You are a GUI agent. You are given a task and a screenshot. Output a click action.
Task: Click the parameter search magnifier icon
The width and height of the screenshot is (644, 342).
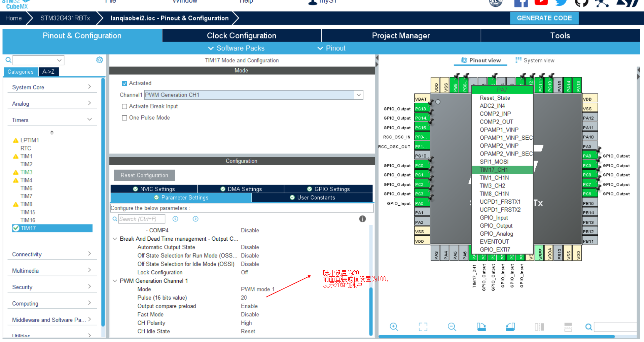(x=115, y=219)
